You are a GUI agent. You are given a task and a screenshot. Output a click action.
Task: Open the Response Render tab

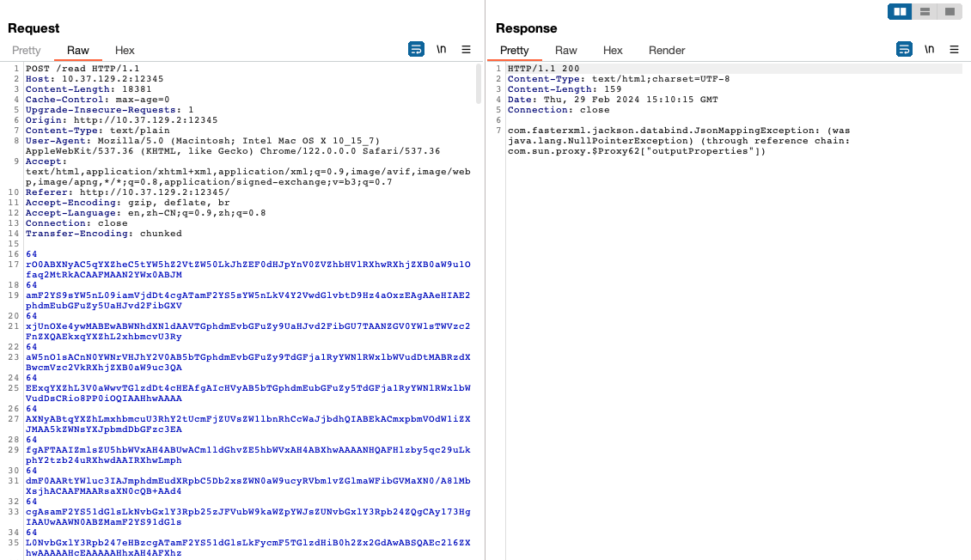(667, 51)
